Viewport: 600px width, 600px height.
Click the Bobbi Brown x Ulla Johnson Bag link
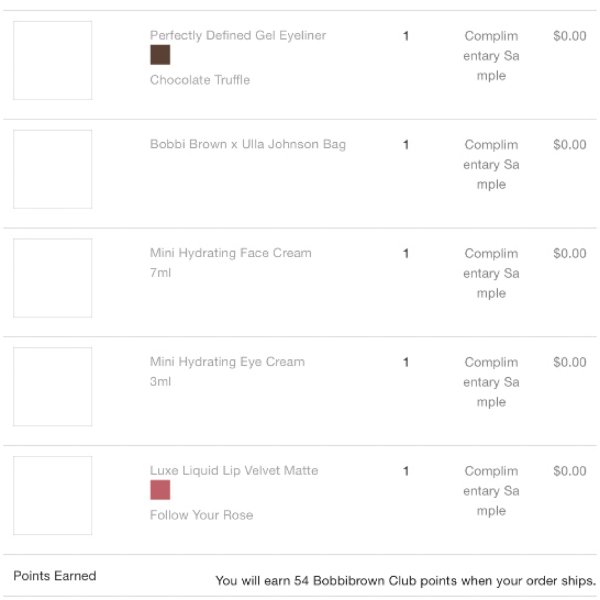248,144
